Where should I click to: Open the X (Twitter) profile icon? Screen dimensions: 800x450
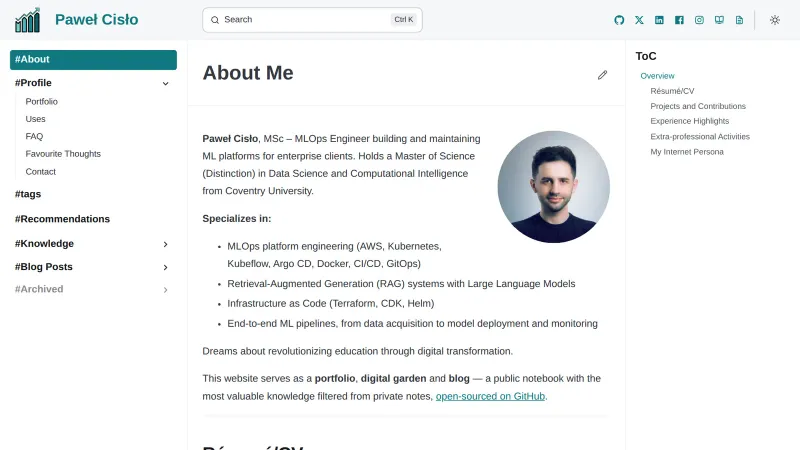click(639, 20)
